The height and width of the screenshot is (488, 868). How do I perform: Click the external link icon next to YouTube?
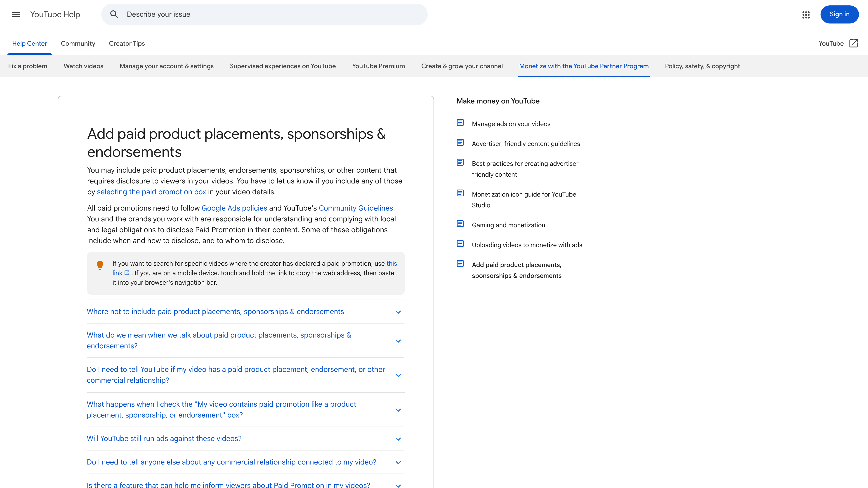(x=854, y=43)
